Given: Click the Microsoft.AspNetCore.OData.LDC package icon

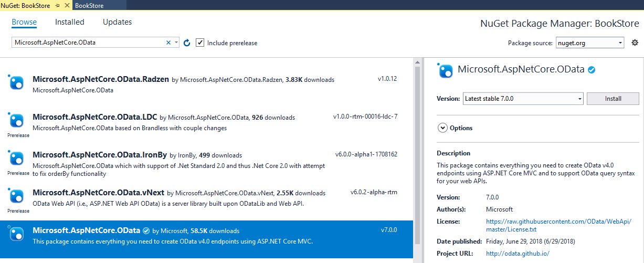Looking at the screenshot, I should (17, 120).
